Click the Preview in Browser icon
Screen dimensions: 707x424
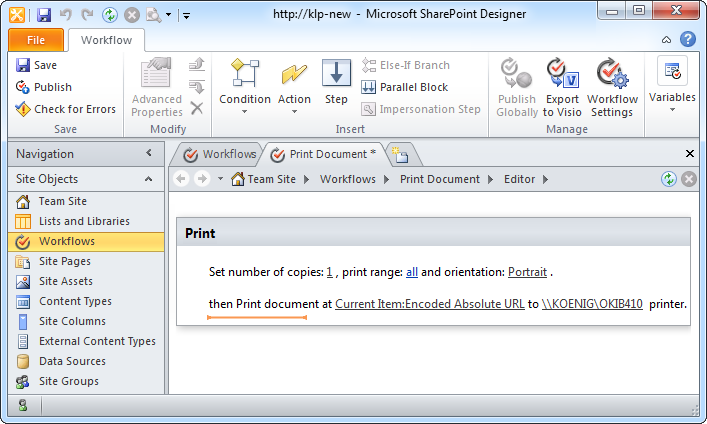pyautogui.click(x=153, y=15)
